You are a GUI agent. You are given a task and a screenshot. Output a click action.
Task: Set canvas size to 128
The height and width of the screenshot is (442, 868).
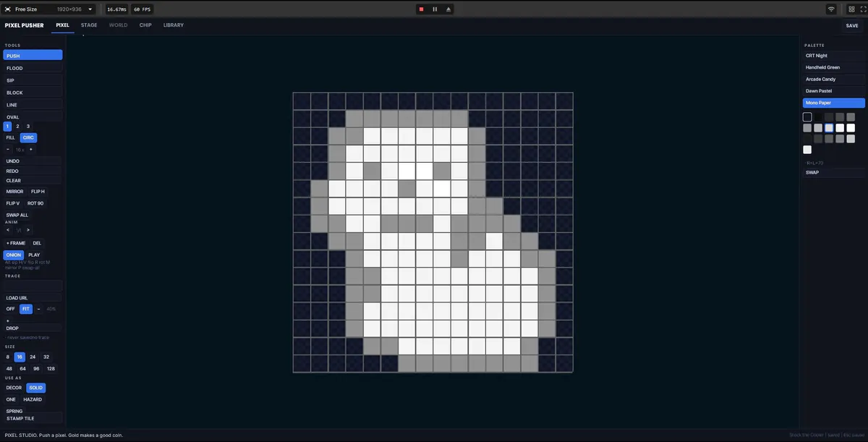(x=51, y=369)
